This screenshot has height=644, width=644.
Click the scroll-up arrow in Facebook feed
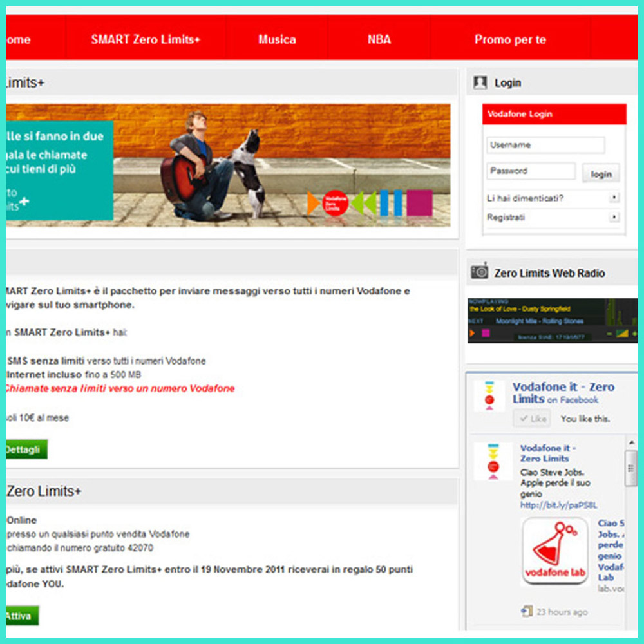click(631, 443)
